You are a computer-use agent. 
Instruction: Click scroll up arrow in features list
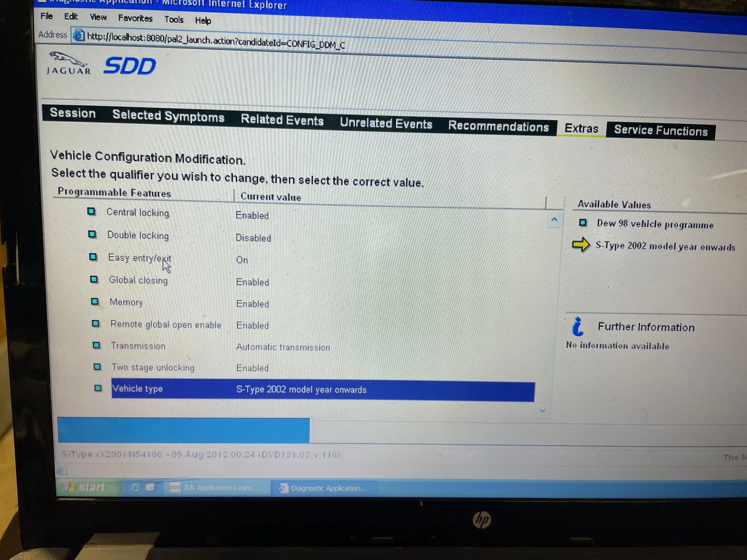[x=554, y=220]
